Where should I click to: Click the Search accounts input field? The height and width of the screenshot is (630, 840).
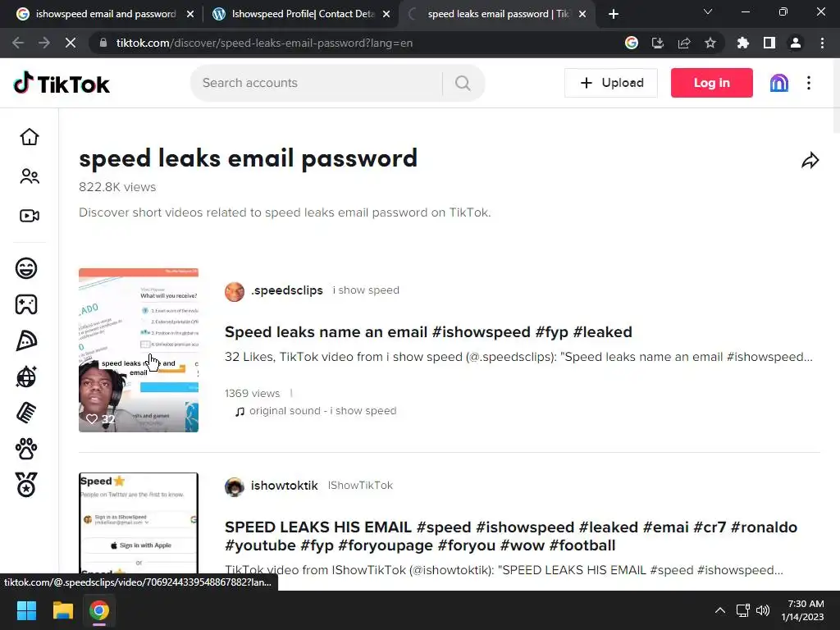(316, 83)
